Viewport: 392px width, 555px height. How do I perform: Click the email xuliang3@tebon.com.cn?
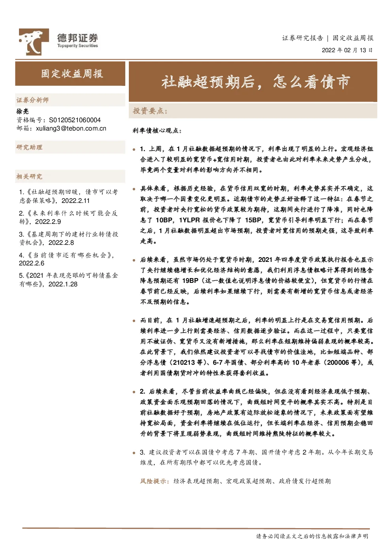pos(71,129)
